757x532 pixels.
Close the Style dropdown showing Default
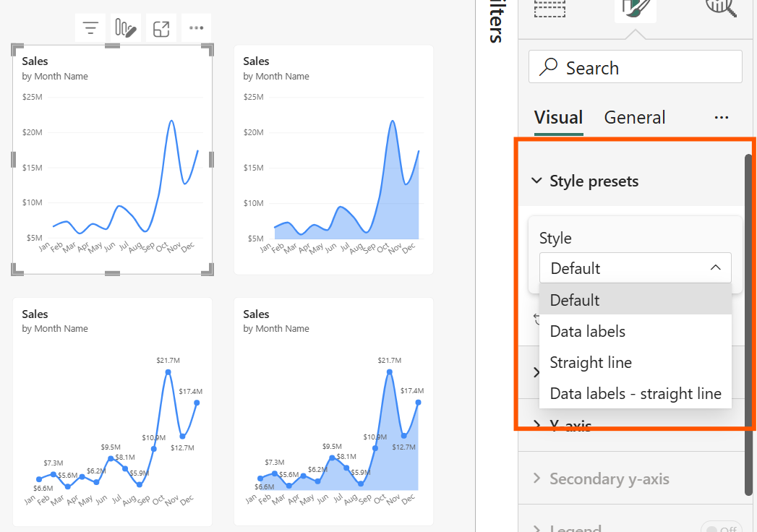coord(636,268)
